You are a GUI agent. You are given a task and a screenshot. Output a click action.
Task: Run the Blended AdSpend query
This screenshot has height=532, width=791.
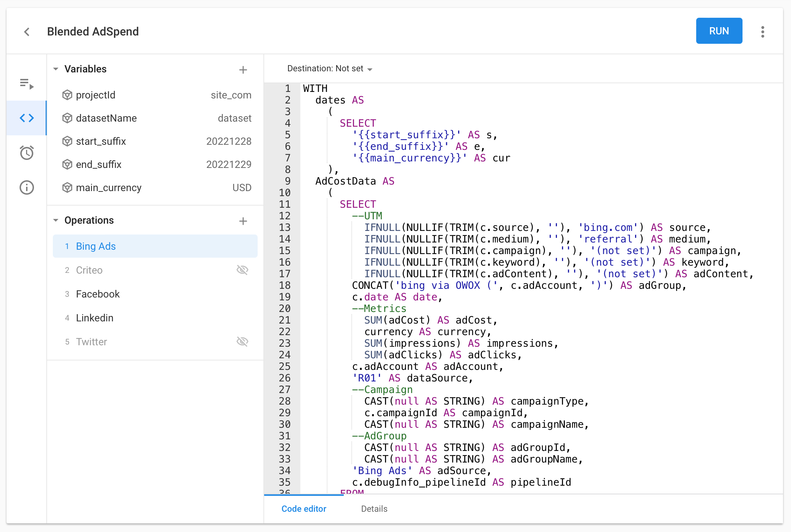(x=719, y=31)
